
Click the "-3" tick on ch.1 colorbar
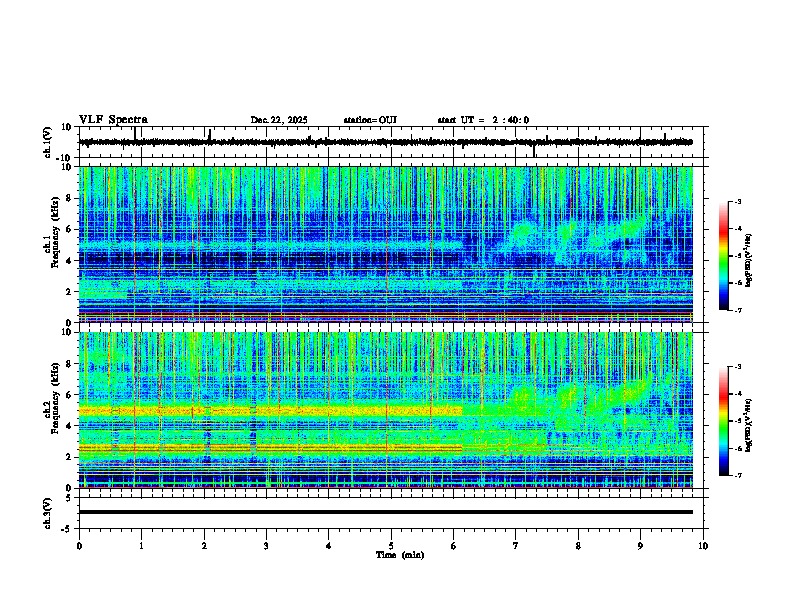pyautogui.click(x=737, y=201)
